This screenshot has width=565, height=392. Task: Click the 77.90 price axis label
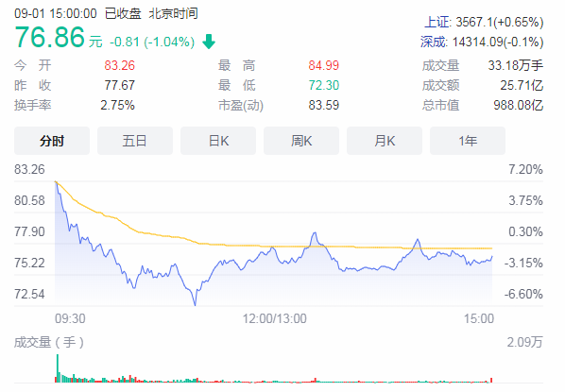29,231
